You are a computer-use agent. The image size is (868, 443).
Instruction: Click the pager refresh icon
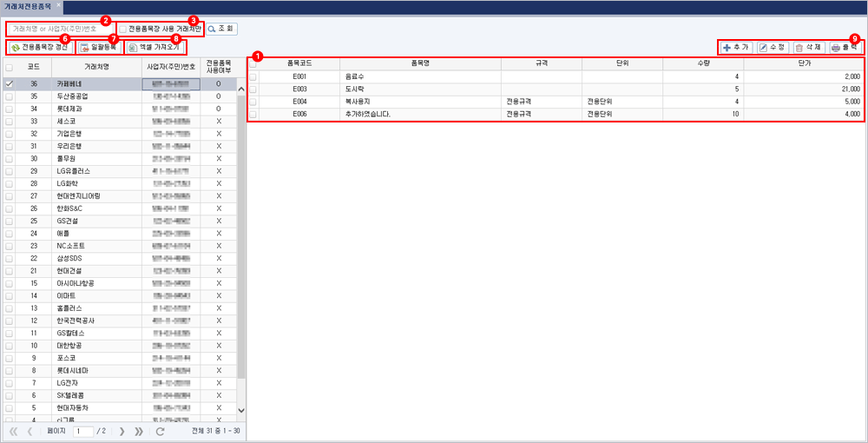160,431
